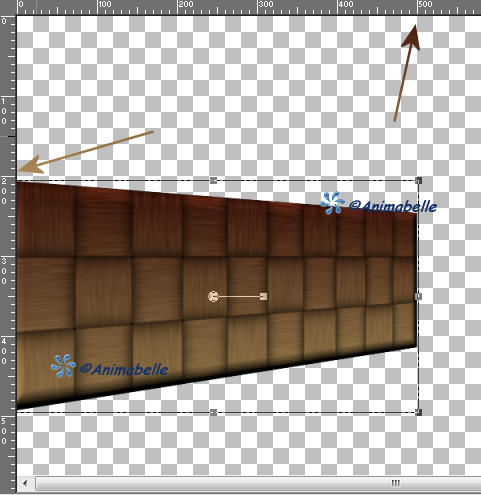
Task: Click the 300 mark on horizontal ruler
Action: coord(266,4)
